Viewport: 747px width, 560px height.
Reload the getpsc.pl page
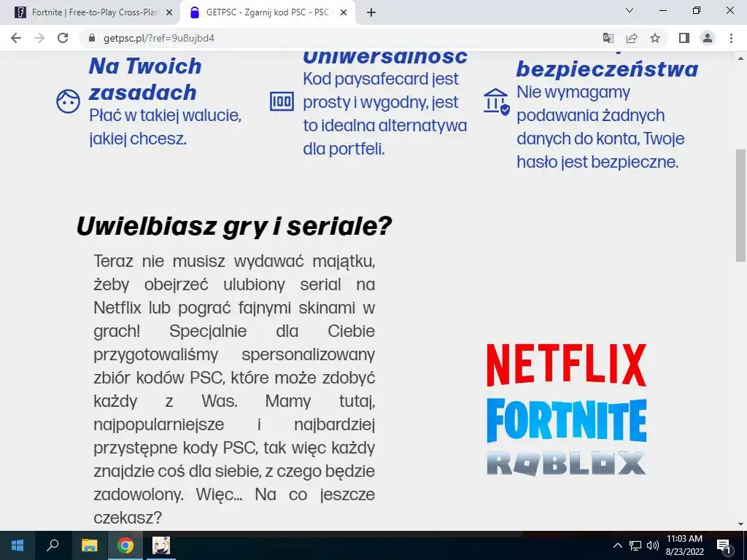(63, 38)
